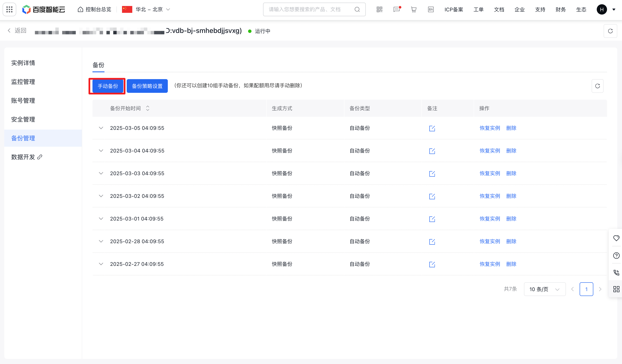Expand the 2025-03-05 04:09:55 row
Viewport: 622px width, 364px height.
pyautogui.click(x=101, y=128)
